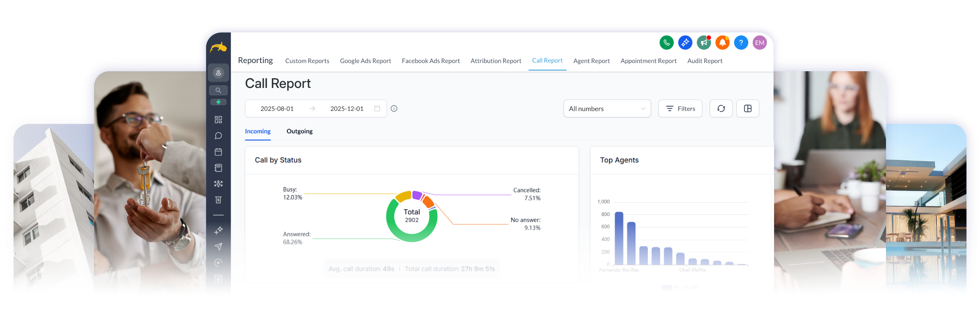Open the date range calendar picker icon

(377, 109)
